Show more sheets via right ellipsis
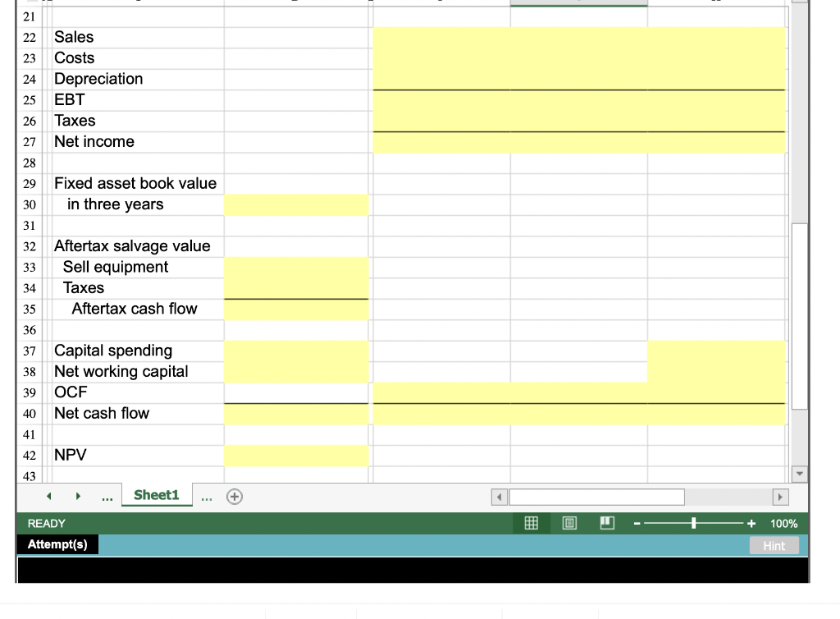840x619 pixels. coord(207,496)
